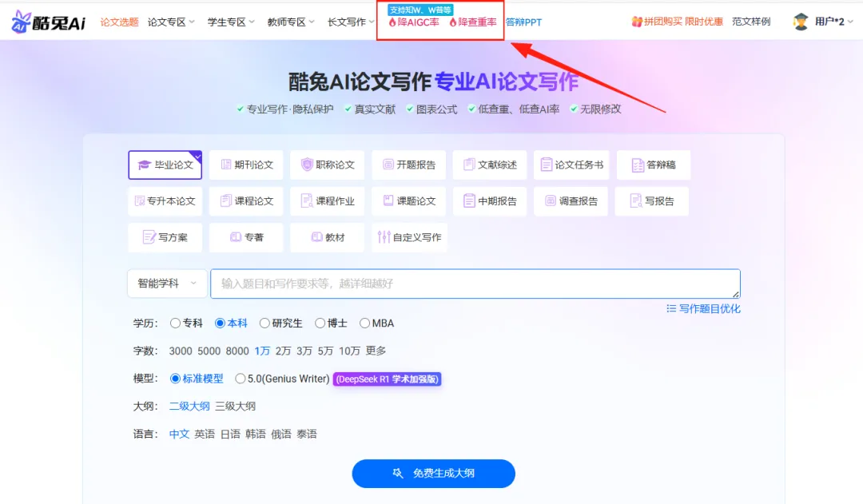Click the icon beside 课程作业
The height and width of the screenshot is (504, 863).
pyautogui.click(x=307, y=200)
